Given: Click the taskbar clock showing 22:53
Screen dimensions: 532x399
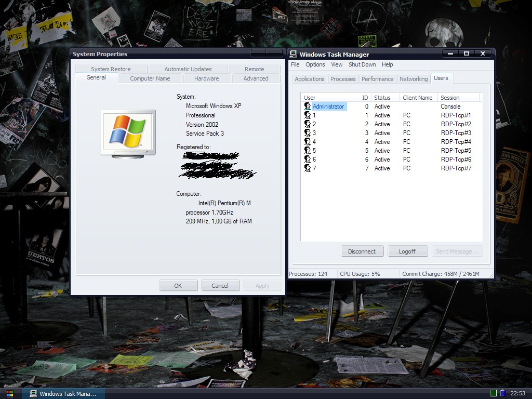Looking at the screenshot, I should tap(518, 394).
